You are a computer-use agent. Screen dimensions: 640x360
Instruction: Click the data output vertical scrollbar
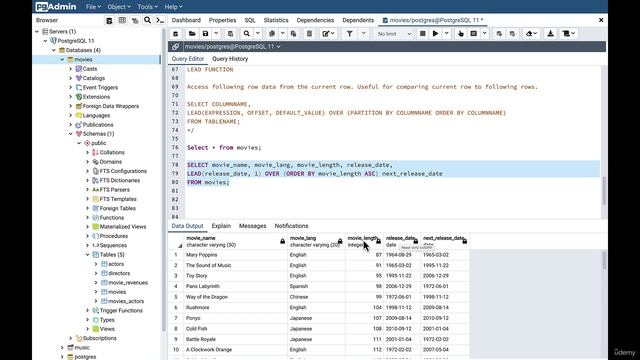point(604,260)
